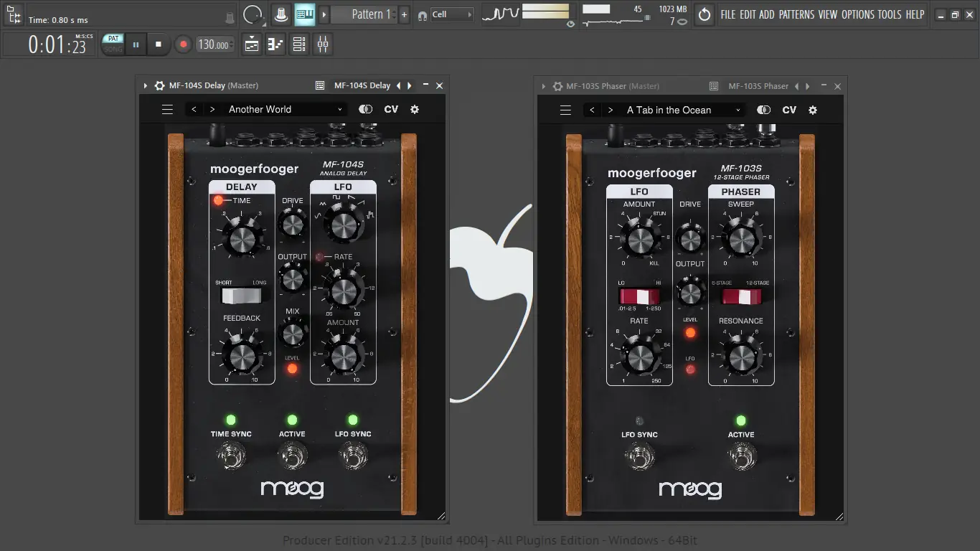Click preset grid icon in MF-104S Delay title

coord(320,85)
